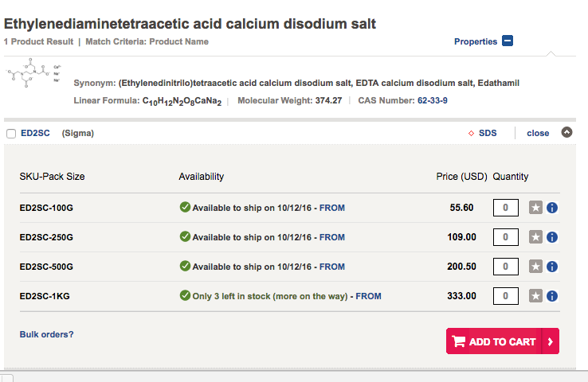Open info icon for ED2SC-100G
This screenshot has height=382, width=588.
tap(552, 208)
